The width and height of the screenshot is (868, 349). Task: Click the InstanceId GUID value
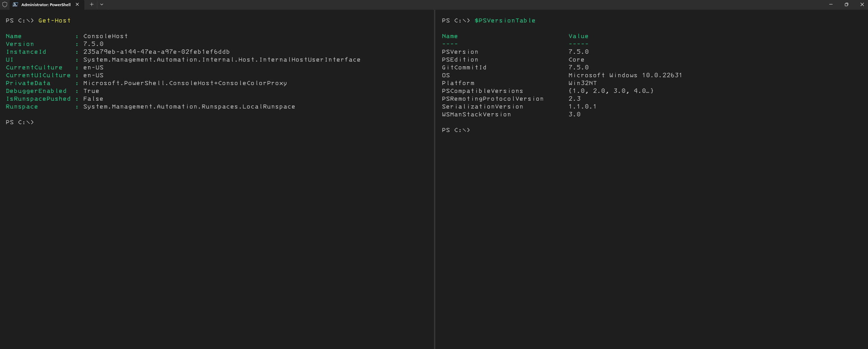(x=157, y=52)
